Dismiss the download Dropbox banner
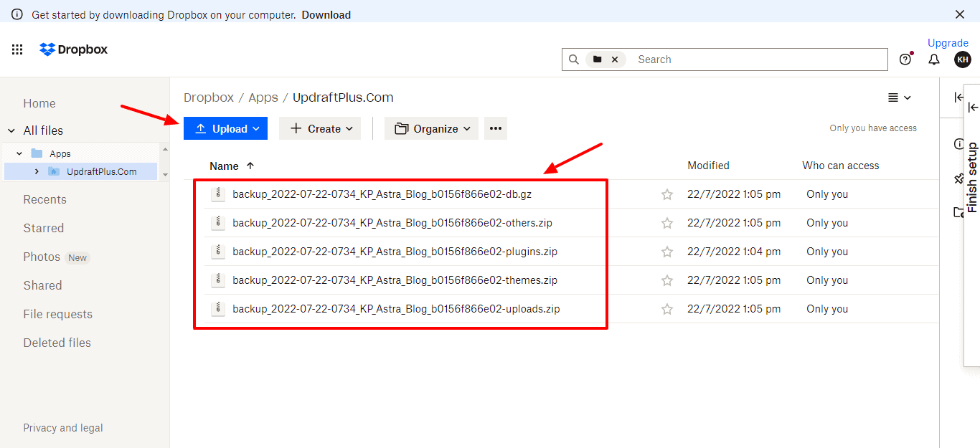The height and width of the screenshot is (448, 980). tap(960, 14)
